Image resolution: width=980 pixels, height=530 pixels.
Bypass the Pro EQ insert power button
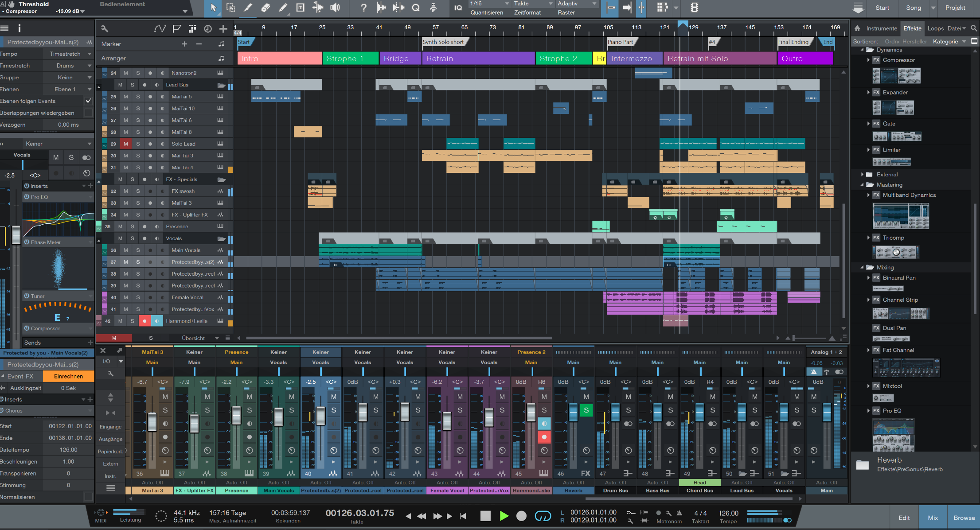[27, 197]
